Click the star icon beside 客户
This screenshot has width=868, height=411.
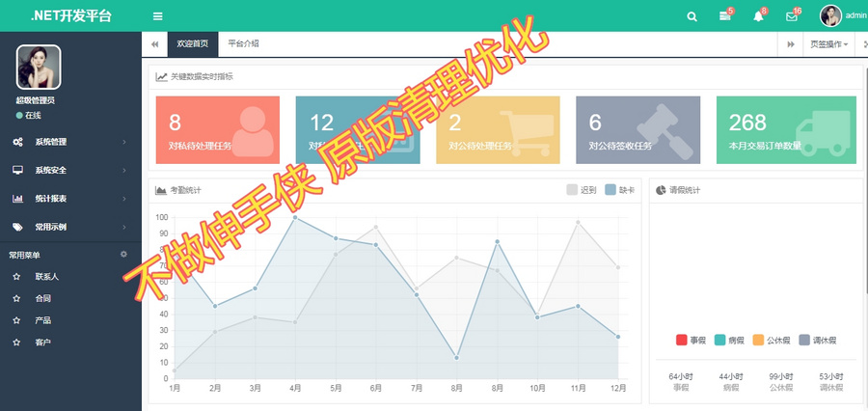(x=16, y=342)
